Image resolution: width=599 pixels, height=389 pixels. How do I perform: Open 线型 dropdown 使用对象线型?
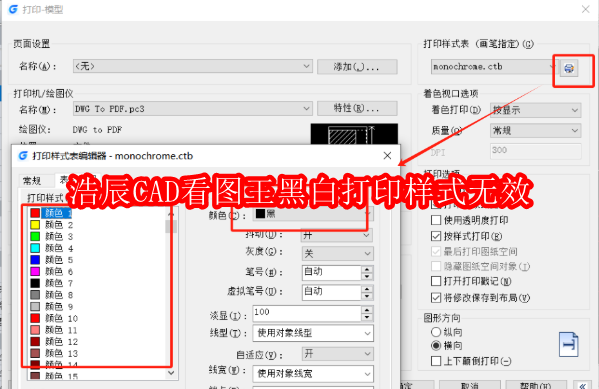click(x=313, y=333)
